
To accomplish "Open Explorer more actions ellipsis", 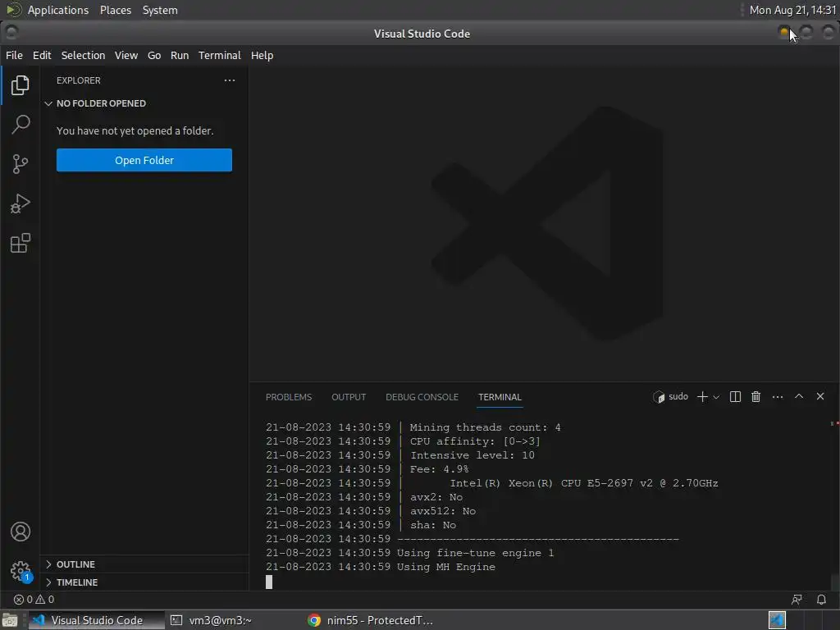I will (230, 80).
